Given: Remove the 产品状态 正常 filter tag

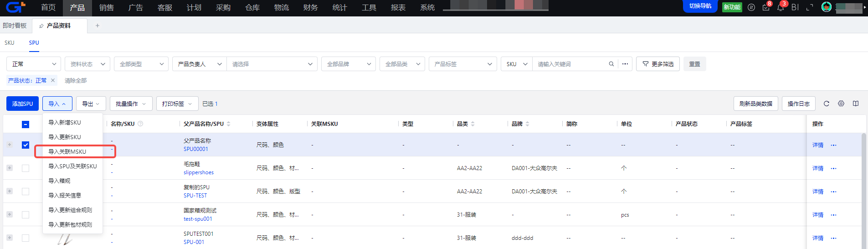Looking at the screenshot, I should (x=53, y=80).
